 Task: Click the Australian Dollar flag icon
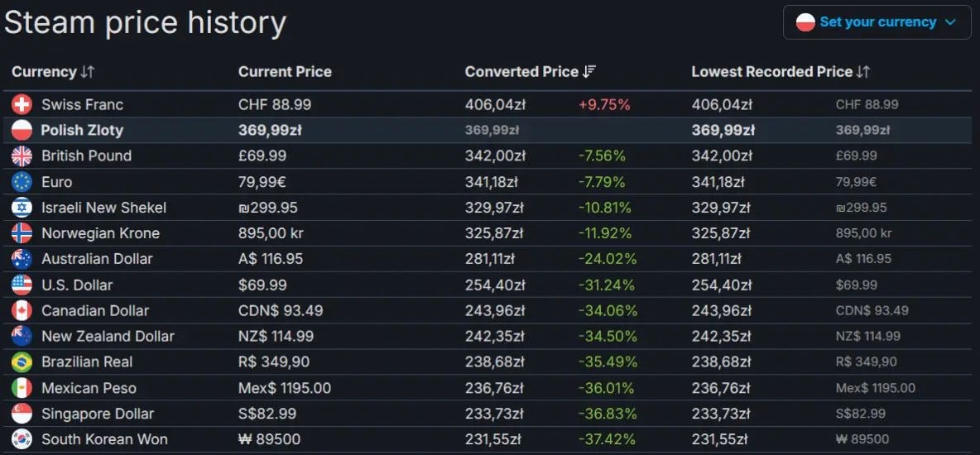tap(22, 259)
